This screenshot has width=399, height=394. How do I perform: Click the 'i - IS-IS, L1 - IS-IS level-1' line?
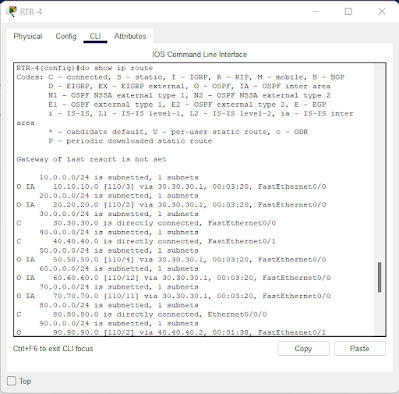point(201,114)
